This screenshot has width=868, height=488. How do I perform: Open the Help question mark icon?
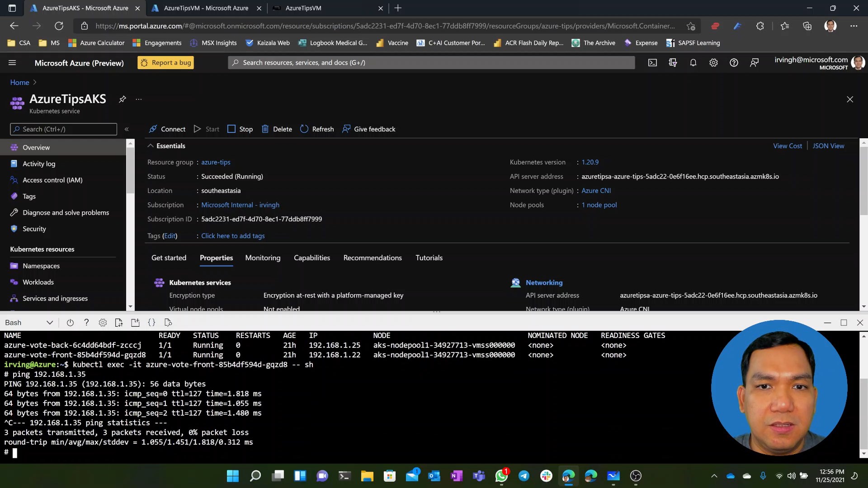734,63
